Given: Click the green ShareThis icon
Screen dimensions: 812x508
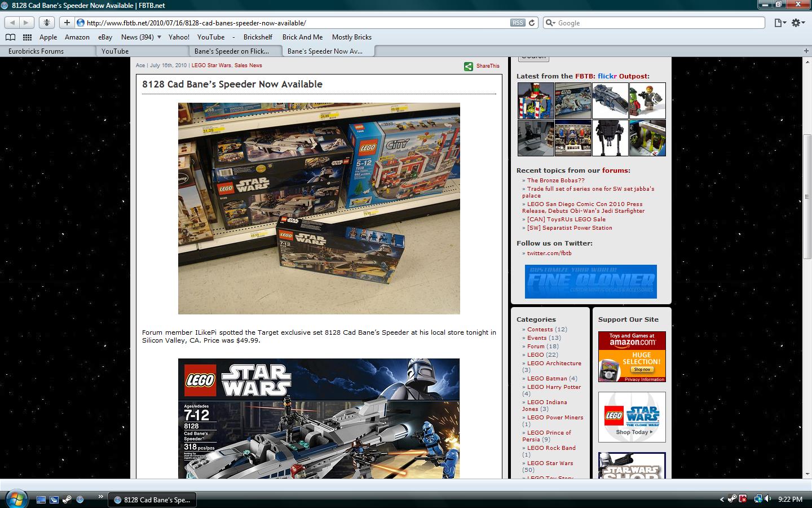Looking at the screenshot, I should point(469,66).
